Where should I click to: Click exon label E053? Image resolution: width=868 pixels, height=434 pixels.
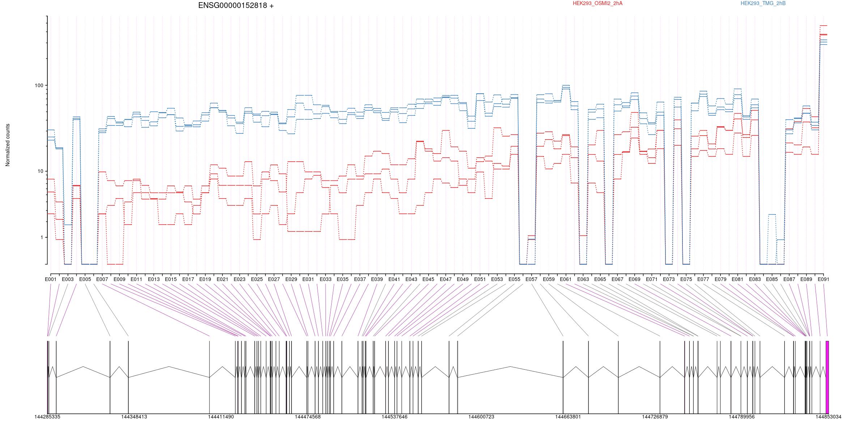497,279
